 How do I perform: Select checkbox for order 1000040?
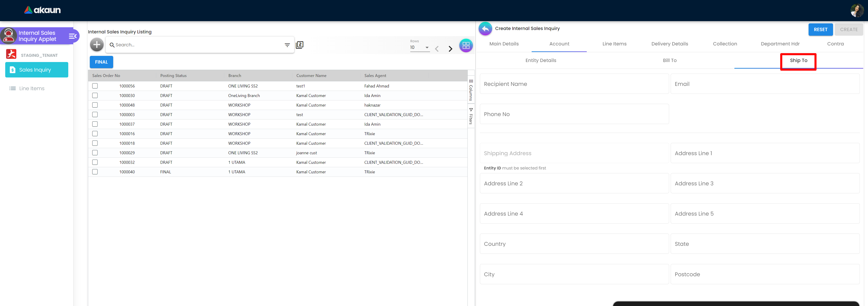pyautogui.click(x=95, y=172)
